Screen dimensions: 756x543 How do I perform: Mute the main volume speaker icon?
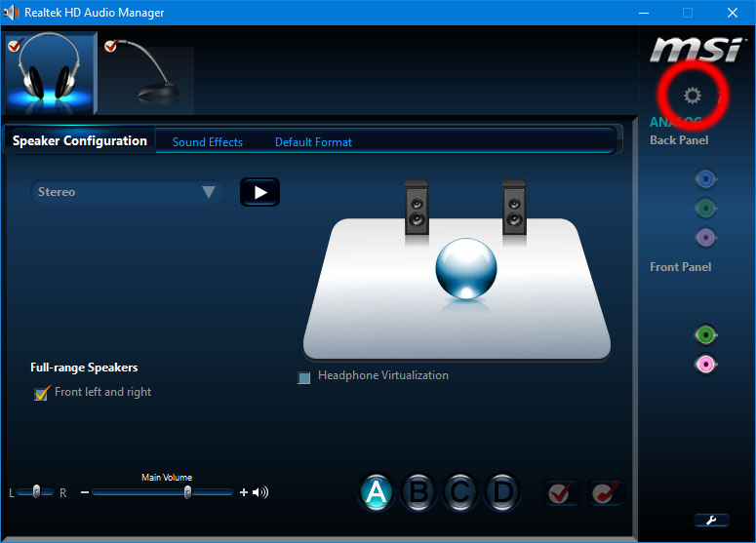click(x=260, y=492)
